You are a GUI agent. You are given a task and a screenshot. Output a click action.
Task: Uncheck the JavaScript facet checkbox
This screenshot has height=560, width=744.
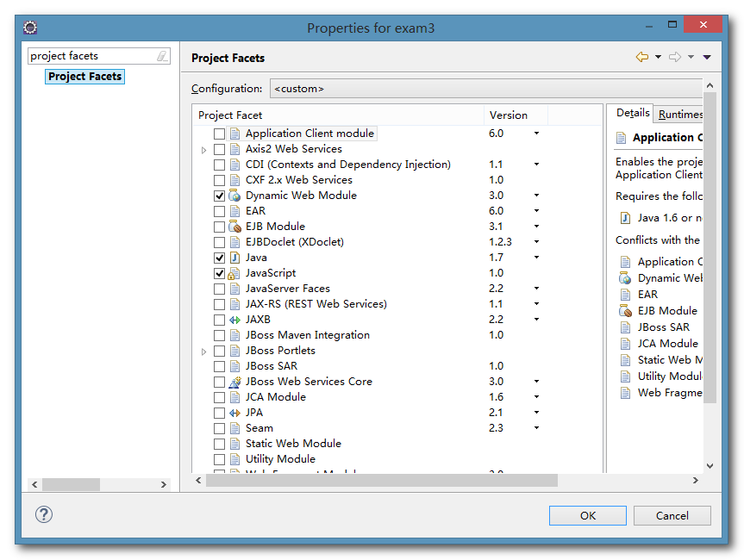coord(219,274)
